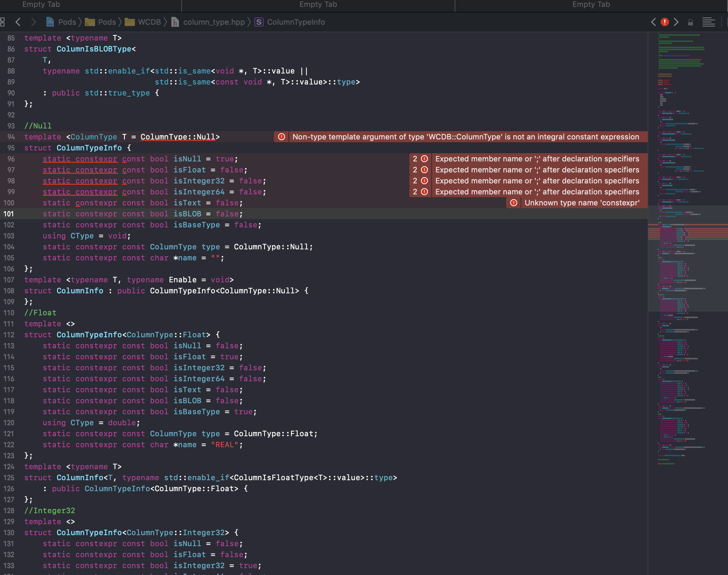
Task: Click ColumnIsBLOBType struct name on line 86
Action: pyautogui.click(x=94, y=49)
